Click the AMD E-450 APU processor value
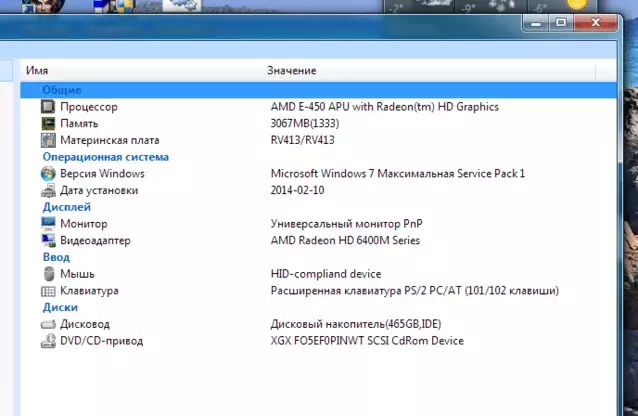The image size is (638, 416). (x=385, y=107)
